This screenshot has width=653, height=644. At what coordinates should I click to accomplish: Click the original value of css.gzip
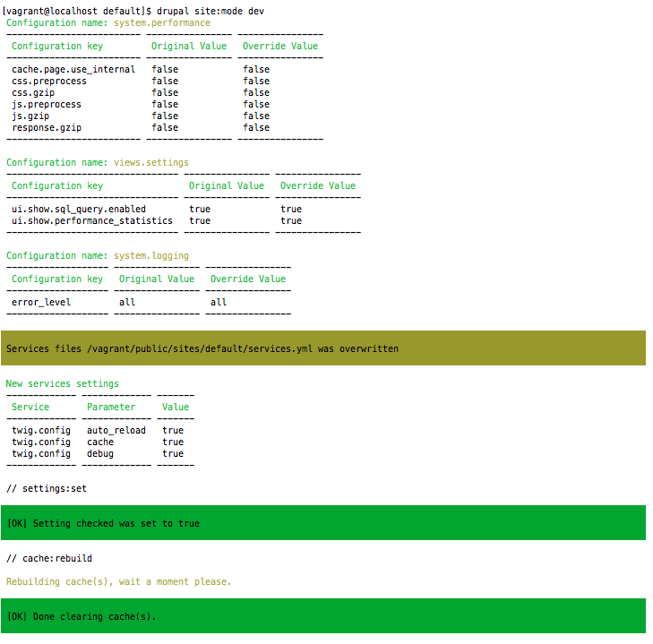[x=165, y=93]
